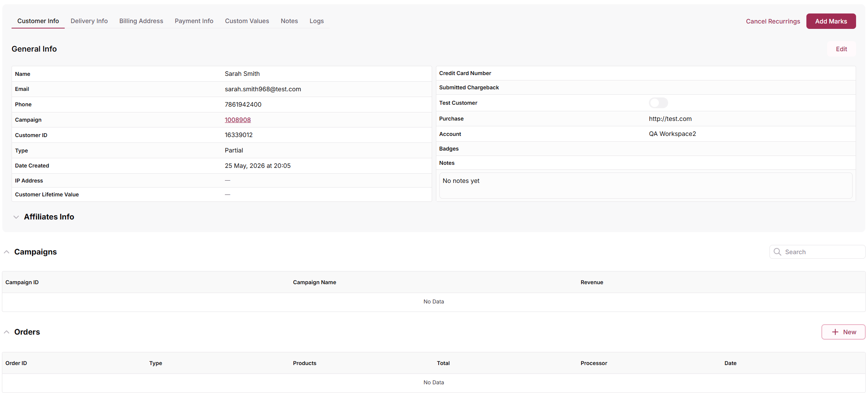868x397 pixels.
Task: Click the Submitted Chargeback label
Action: [x=469, y=88]
